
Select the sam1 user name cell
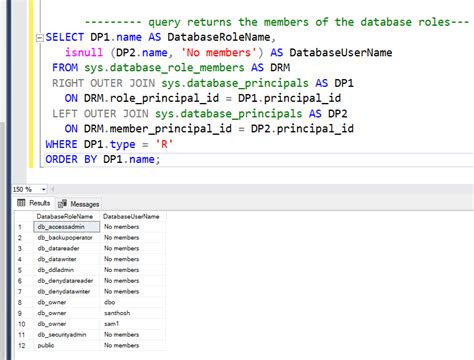pos(133,324)
